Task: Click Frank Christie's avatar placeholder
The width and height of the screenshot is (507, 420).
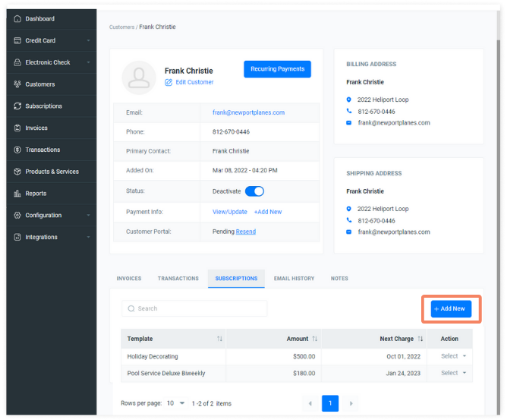Action: coord(139,77)
